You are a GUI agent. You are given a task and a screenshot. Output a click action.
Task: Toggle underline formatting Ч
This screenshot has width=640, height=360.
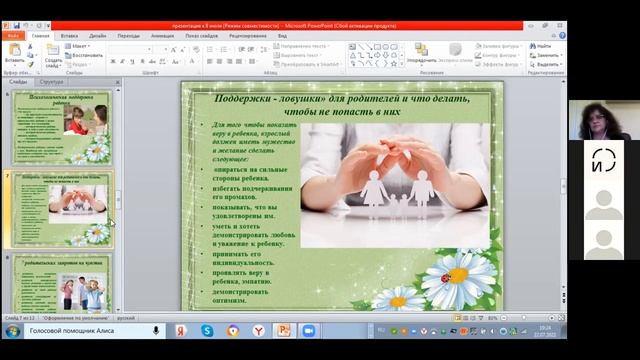coord(132,61)
